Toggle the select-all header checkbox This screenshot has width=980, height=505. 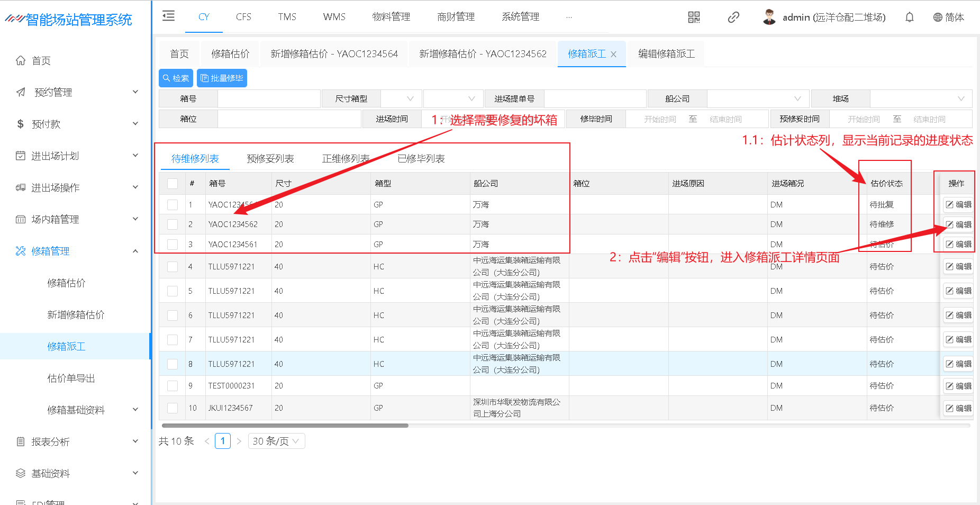pos(173,184)
